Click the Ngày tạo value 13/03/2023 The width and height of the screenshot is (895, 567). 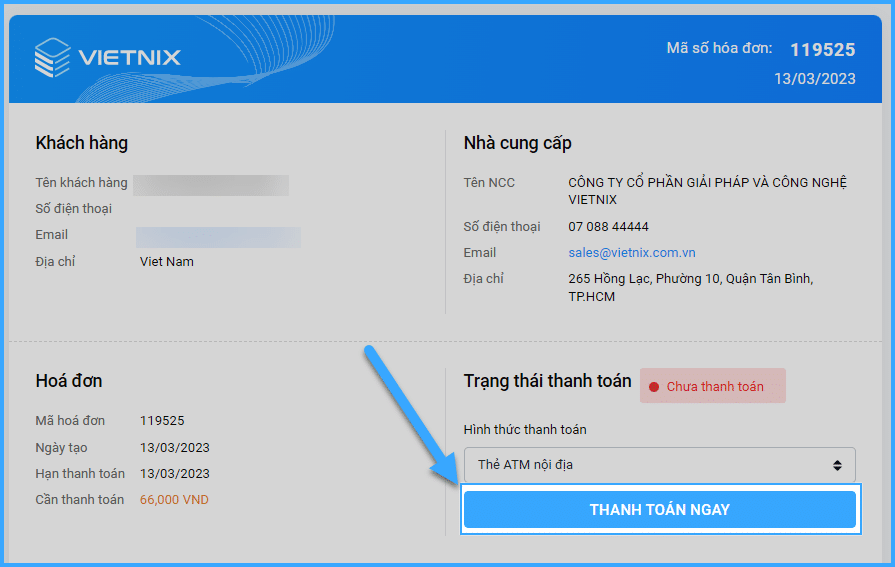(175, 448)
